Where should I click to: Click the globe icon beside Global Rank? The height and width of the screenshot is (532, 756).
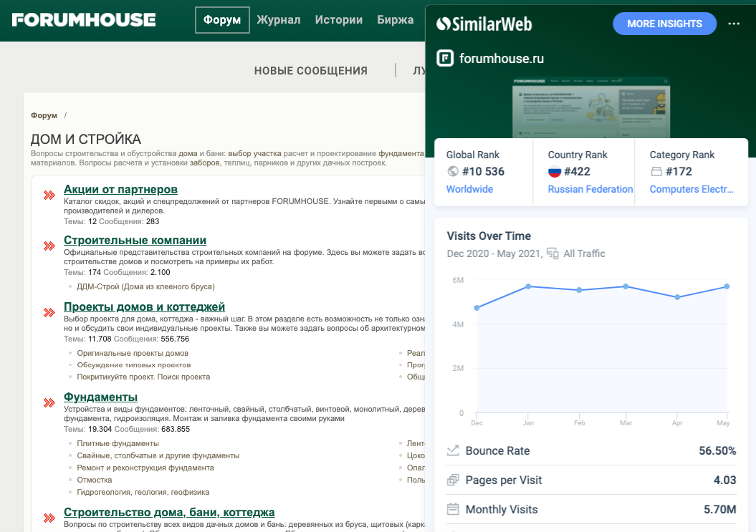pos(452,172)
